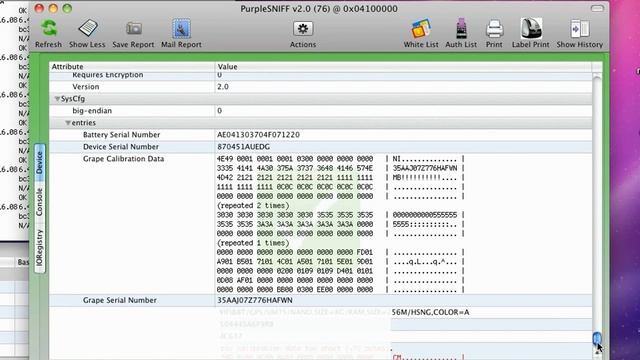This screenshot has width=640, height=360.
Task: Collapse the SysCfg tree section
Action: tap(57, 99)
